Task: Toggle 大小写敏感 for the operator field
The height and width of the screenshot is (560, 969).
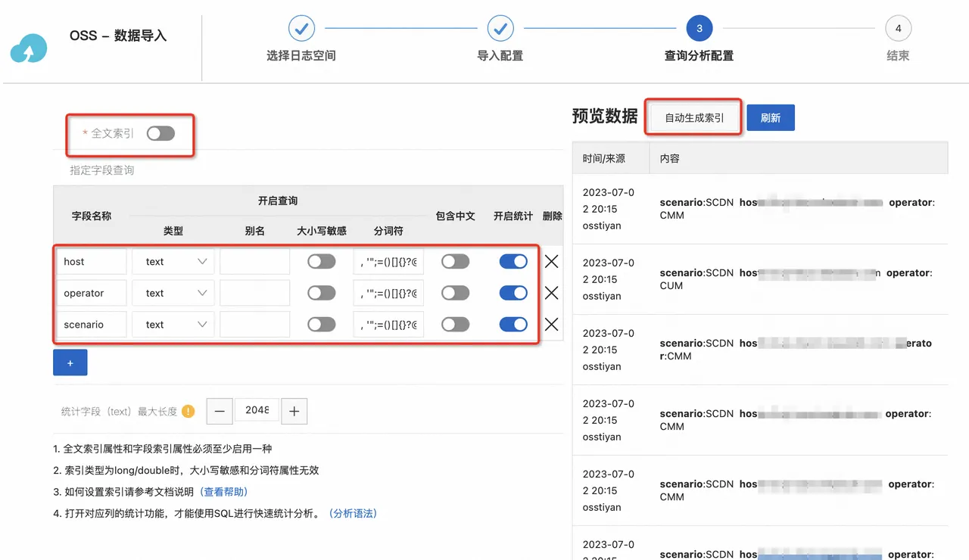Action: click(x=322, y=293)
